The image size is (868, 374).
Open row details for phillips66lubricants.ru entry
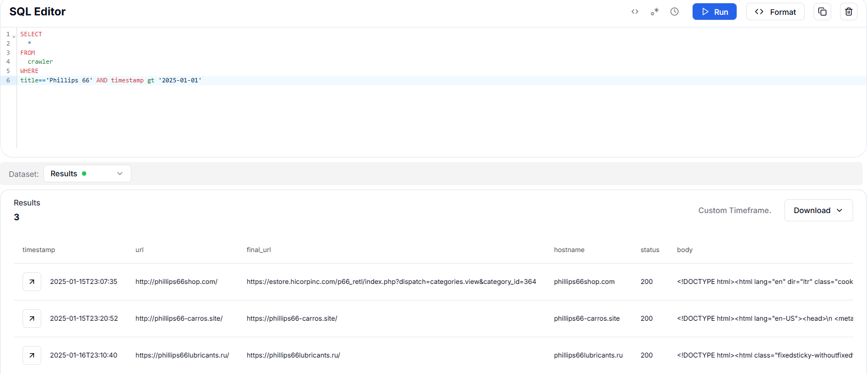click(x=32, y=355)
